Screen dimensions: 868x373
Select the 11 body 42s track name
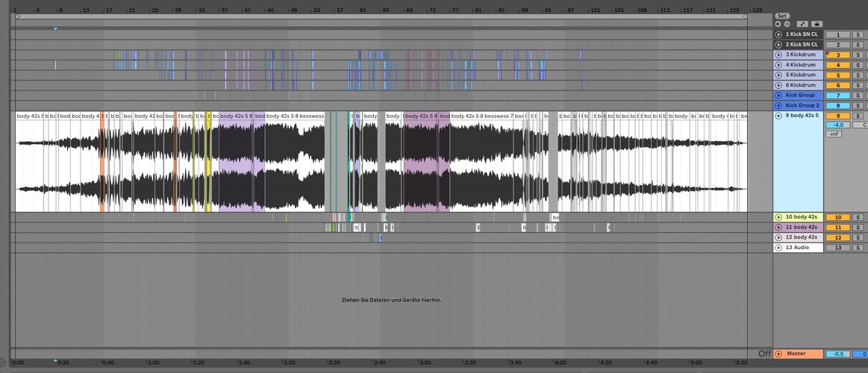click(802, 228)
